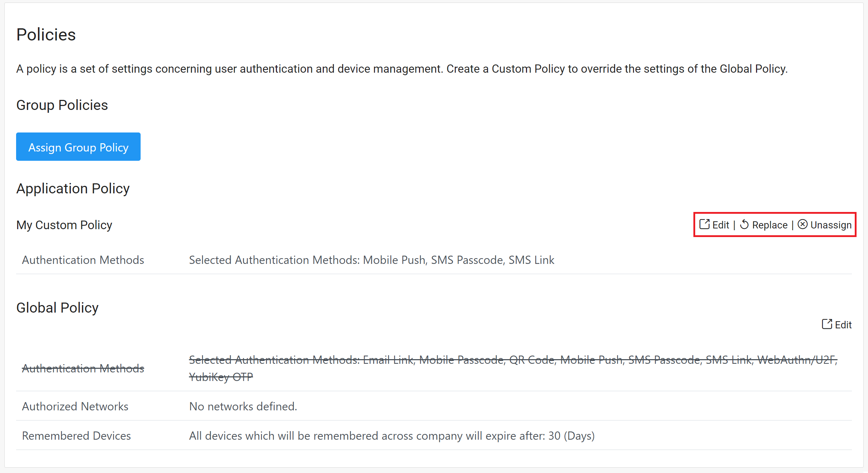Screen dimensions: 868x473
Task: Click the Group Policies section heading
Action: pos(62,105)
